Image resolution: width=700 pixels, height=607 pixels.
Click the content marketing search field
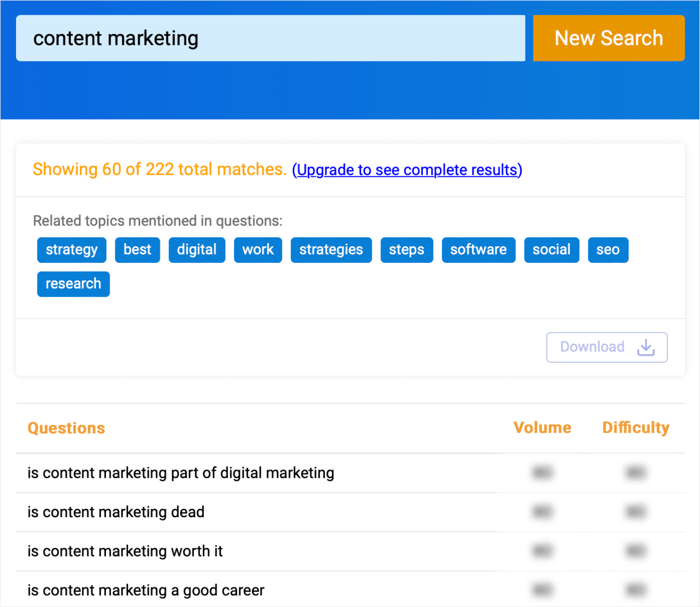(270, 38)
